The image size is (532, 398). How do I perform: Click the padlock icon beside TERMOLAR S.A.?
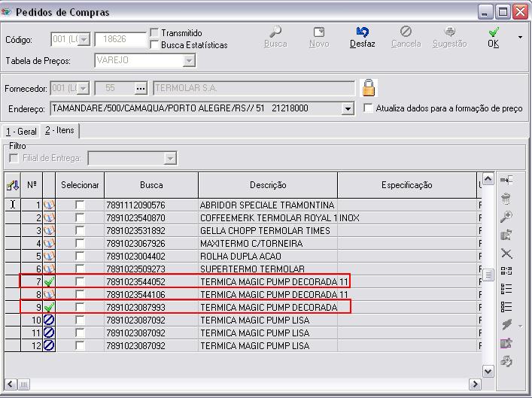368,87
